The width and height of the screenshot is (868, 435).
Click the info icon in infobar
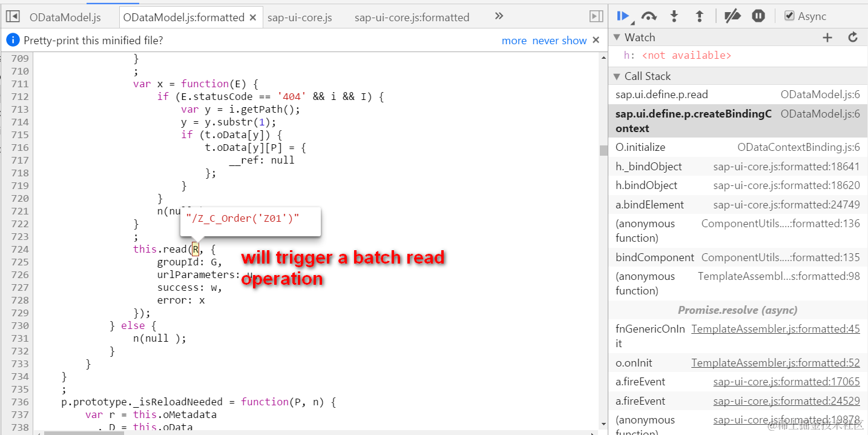[13, 40]
